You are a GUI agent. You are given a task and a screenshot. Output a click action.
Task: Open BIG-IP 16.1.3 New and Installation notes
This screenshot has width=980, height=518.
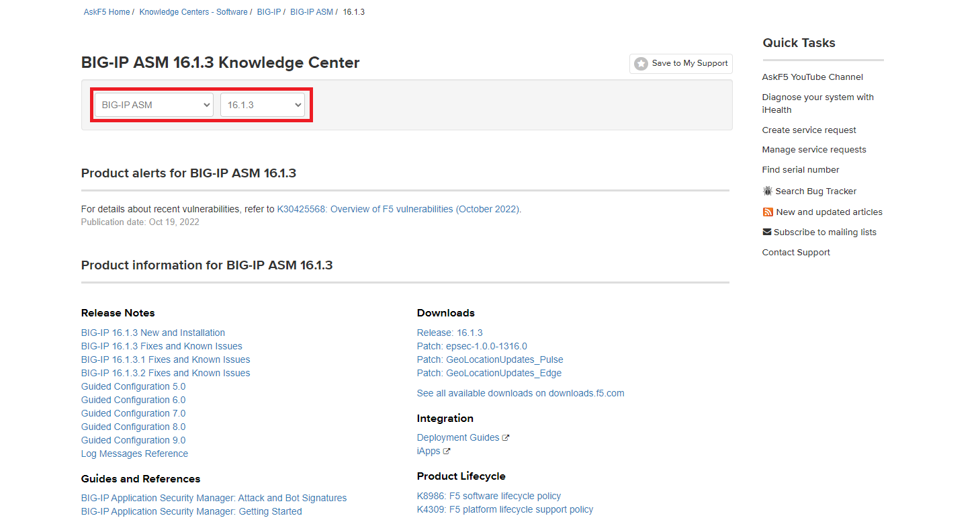point(153,333)
